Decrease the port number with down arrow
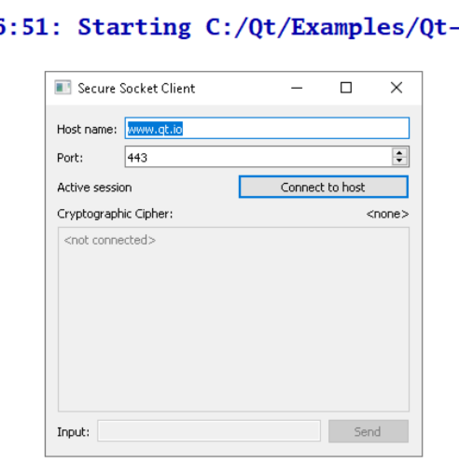Screen dimensions: 459x476 tap(400, 161)
